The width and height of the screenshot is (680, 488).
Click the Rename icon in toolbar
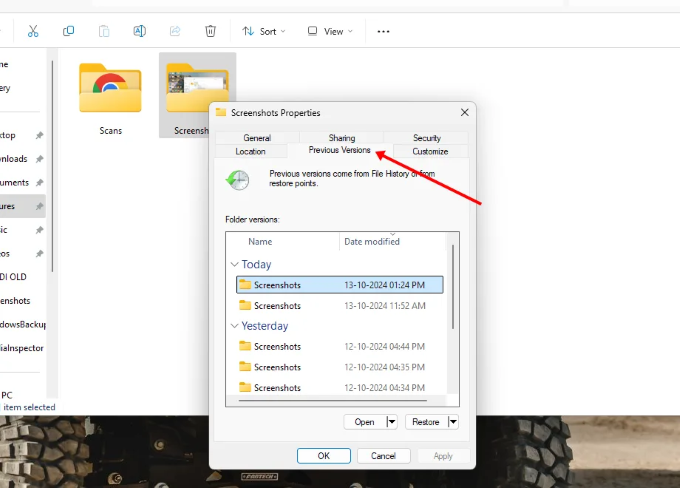(x=139, y=31)
